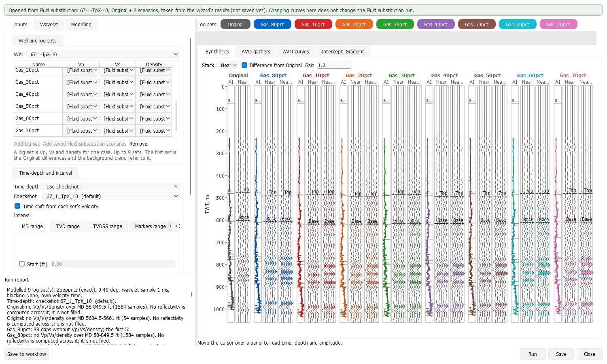Viewport: 607px width, 364px height.
Task: Select the Gas_30pct row name in the table
Action: coord(27,82)
